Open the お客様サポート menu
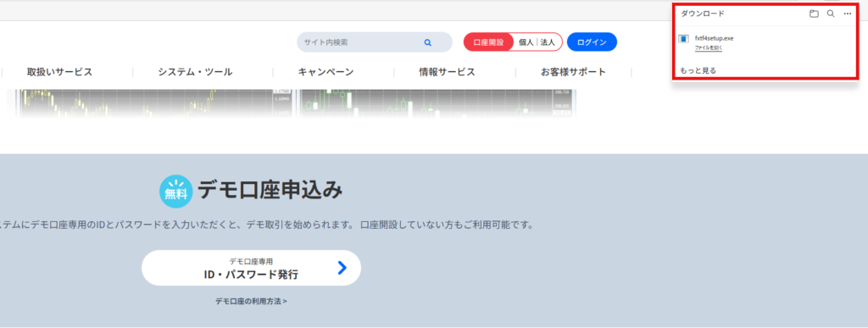Viewport: 868px width, 328px height. (574, 72)
